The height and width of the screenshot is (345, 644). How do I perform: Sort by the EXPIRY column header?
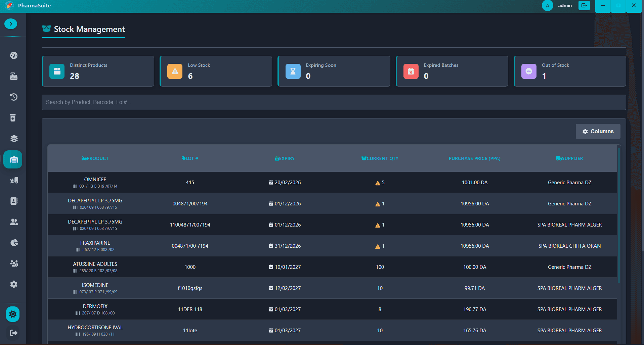coord(285,158)
